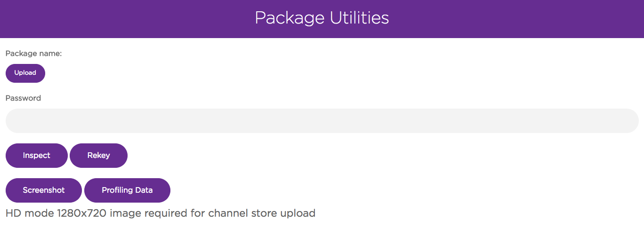Screen dimensions: 644x228
Task: Click the Password label text
Action: 24,98
